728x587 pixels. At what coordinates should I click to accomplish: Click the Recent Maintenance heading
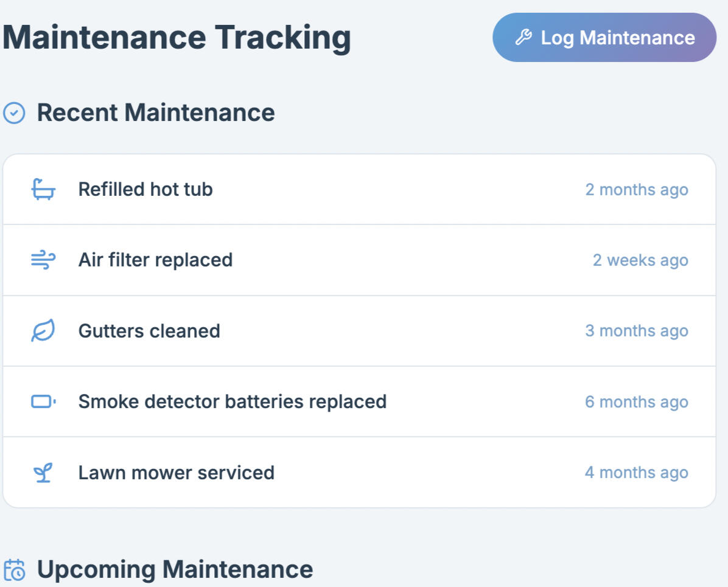point(156,113)
